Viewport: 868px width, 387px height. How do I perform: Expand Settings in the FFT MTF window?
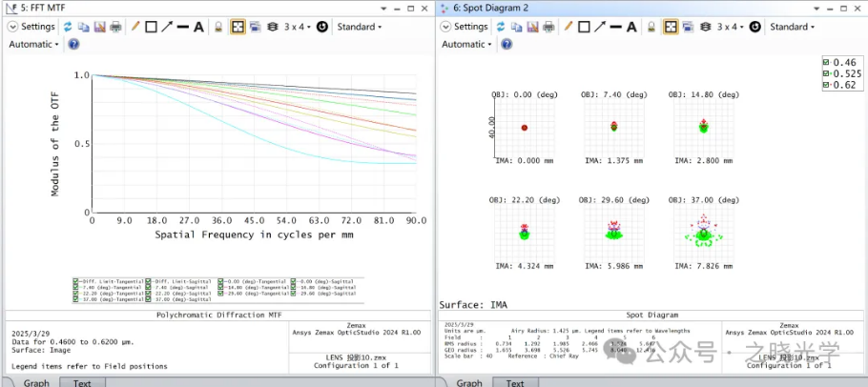coord(31,27)
